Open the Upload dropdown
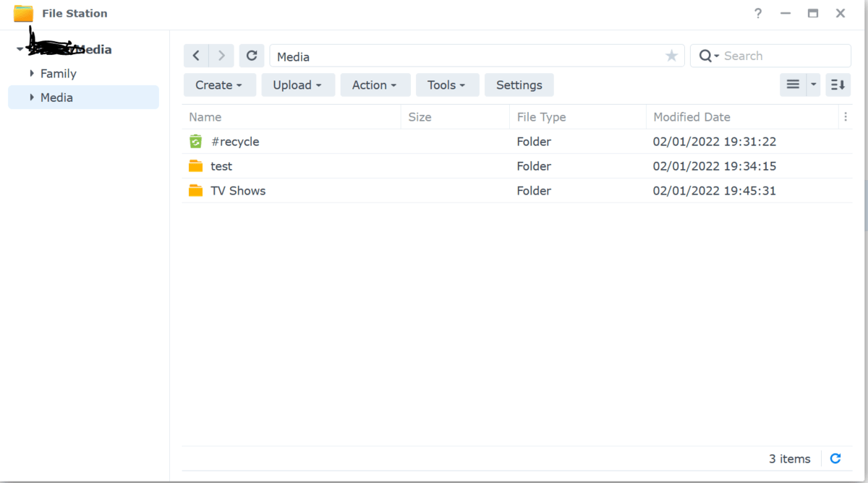This screenshot has height=483, width=868. point(297,85)
